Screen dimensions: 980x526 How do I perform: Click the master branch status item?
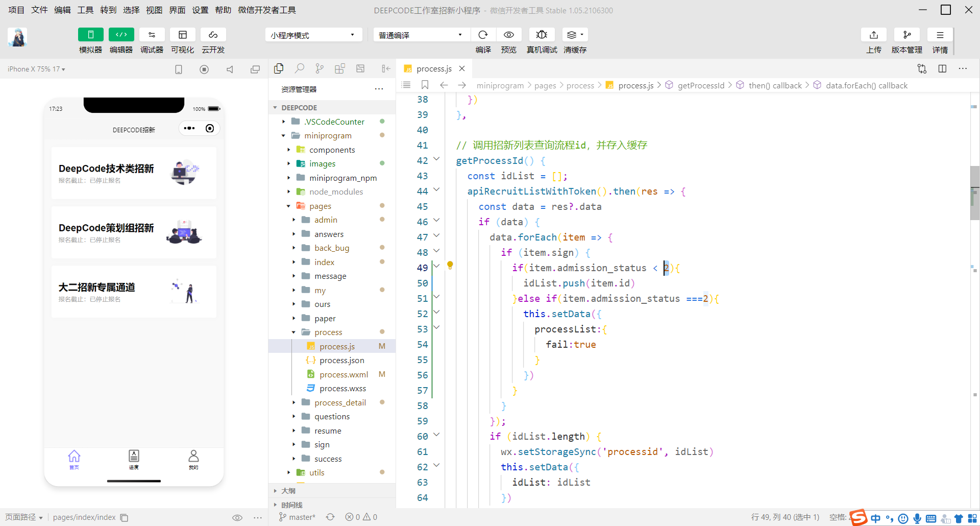[x=297, y=517]
